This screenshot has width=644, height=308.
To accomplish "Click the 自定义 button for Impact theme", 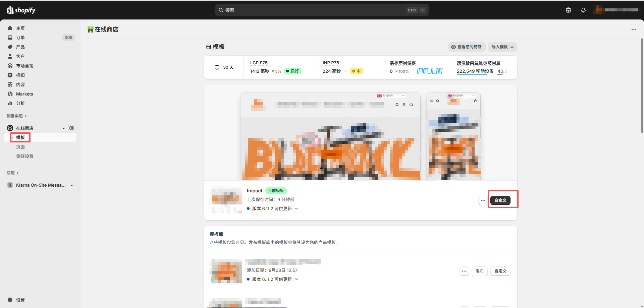I will [x=500, y=200].
